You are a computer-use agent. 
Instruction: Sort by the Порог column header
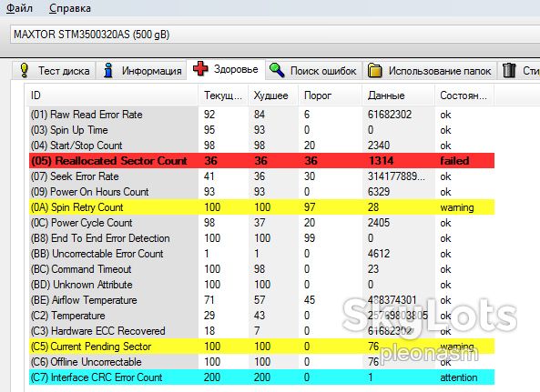click(x=330, y=95)
